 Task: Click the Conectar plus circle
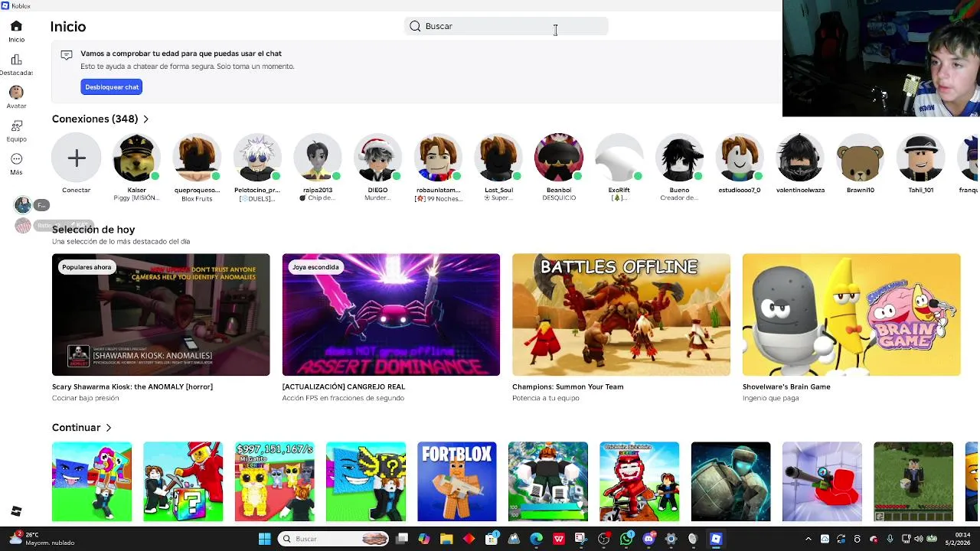tap(77, 158)
